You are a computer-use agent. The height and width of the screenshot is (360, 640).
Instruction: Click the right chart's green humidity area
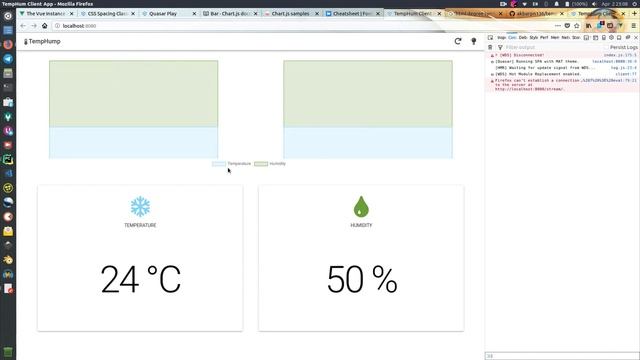tap(368, 94)
